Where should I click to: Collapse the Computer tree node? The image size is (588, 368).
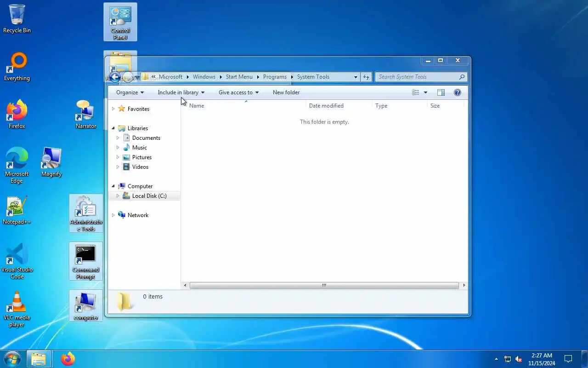113,186
